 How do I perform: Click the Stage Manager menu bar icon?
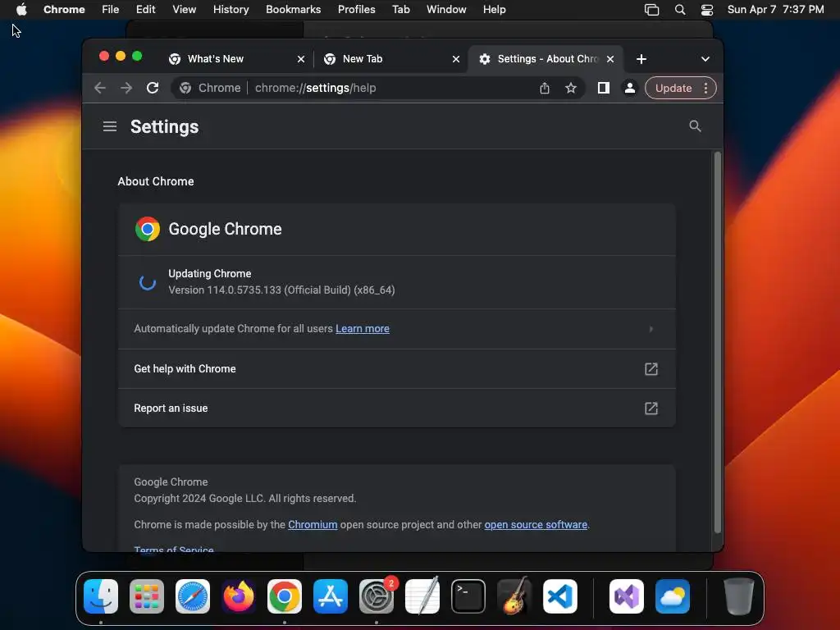coord(651,10)
